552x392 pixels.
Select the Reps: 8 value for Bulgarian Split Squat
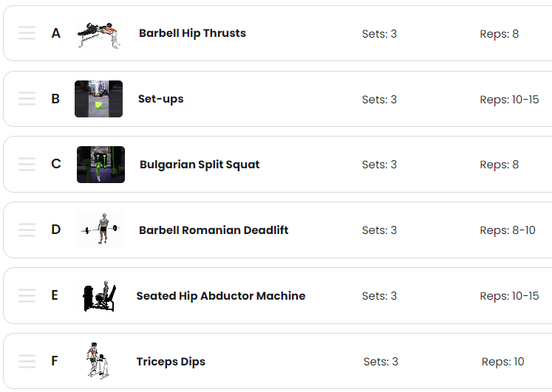coord(499,165)
